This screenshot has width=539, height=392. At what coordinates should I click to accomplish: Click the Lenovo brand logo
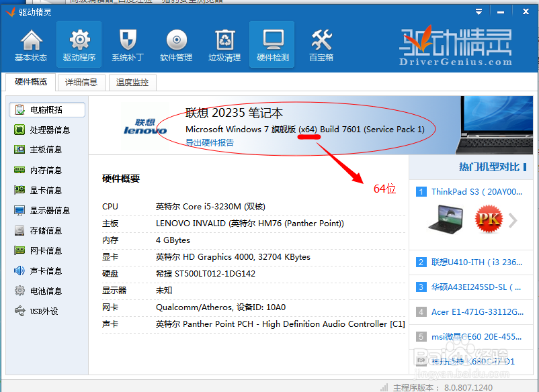pyautogui.click(x=145, y=127)
